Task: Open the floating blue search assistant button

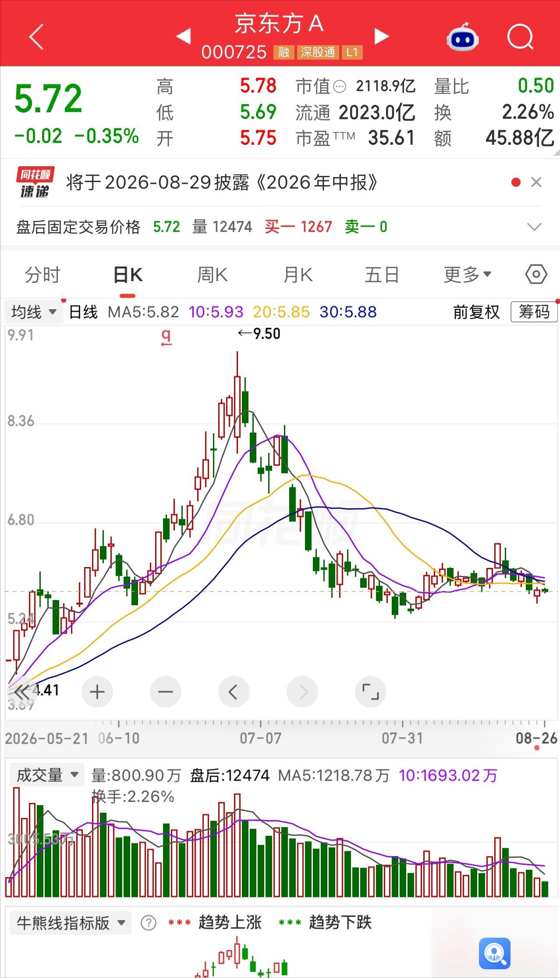Action: [495, 953]
